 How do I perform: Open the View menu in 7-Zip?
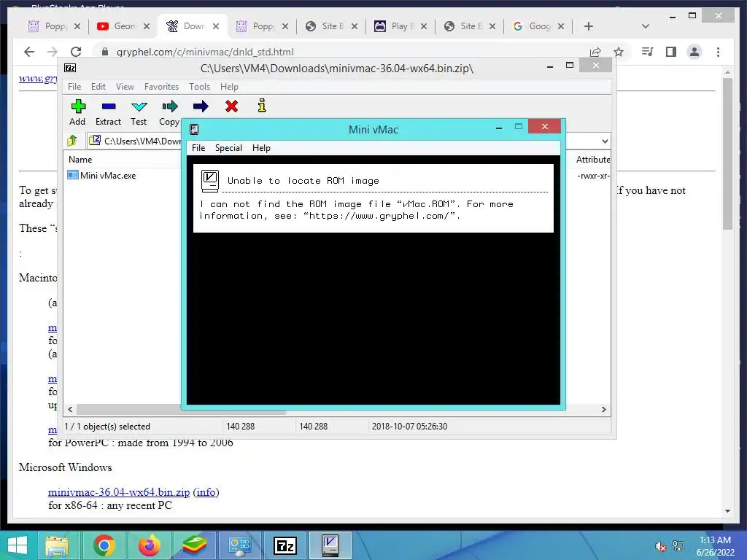point(125,87)
